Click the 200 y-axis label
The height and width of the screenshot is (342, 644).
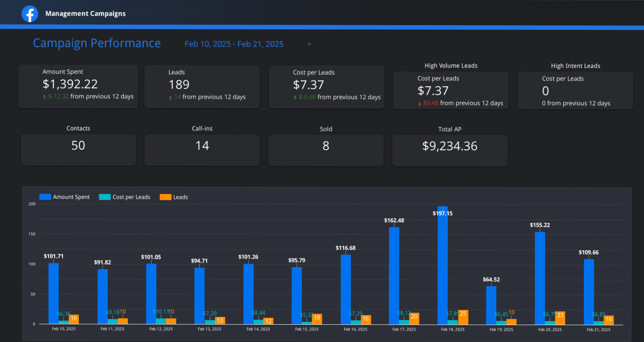point(32,204)
